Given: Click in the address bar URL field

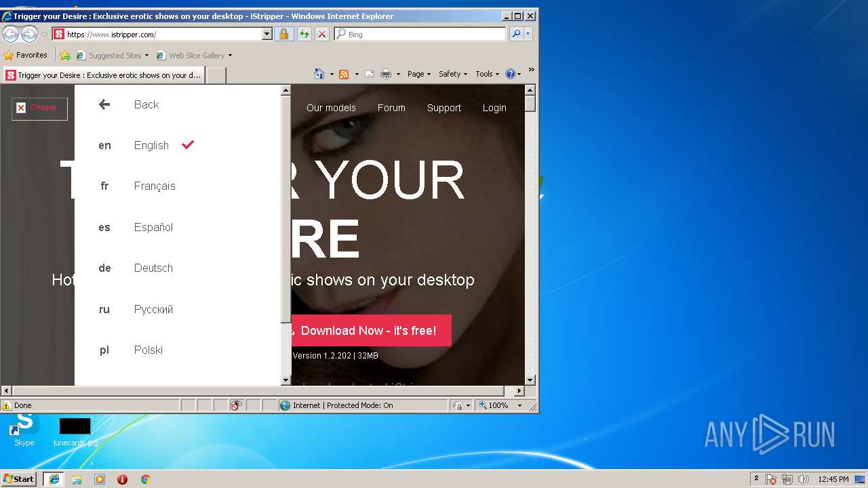Looking at the screenshot, I should pos(163,34).
